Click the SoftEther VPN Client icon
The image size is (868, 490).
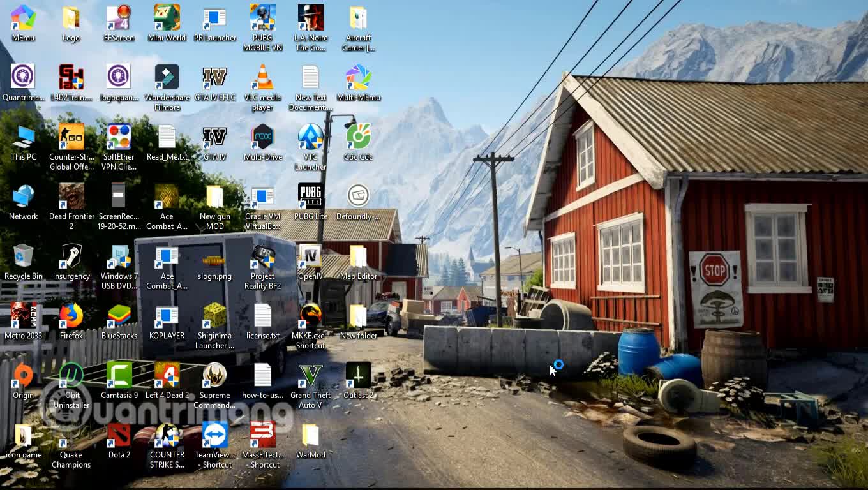coord(119,147)
